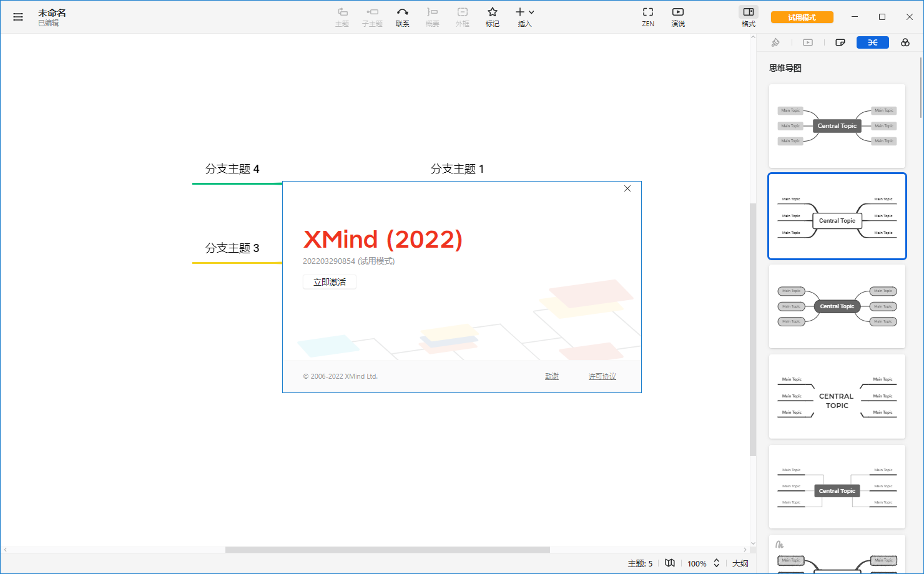Toggle the style brush panel
This screenshot has height=574, width=924.
click(775, 42)
